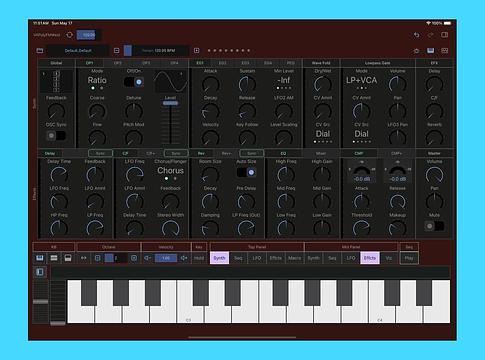Click the Master Volume knob

coord(434,175)
